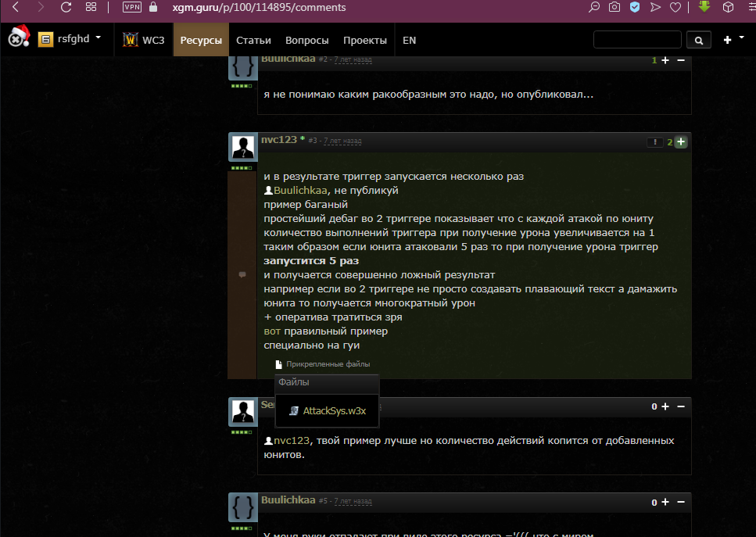Image resolution: width=756 pixels, height=537 pixels.
Task: Click Buulichkaa mention in comment #3
Action: click(300, 191)
